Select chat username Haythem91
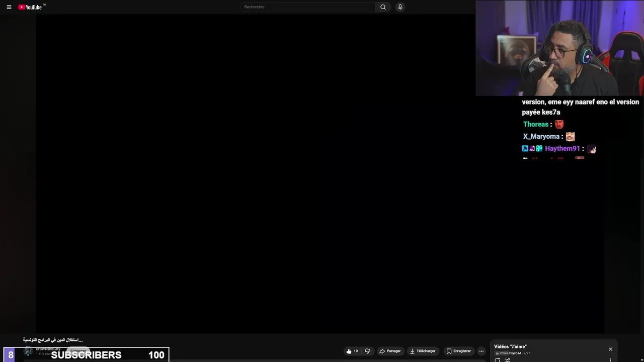This screenshot has height=362, width=644. (x=562, y=148)
